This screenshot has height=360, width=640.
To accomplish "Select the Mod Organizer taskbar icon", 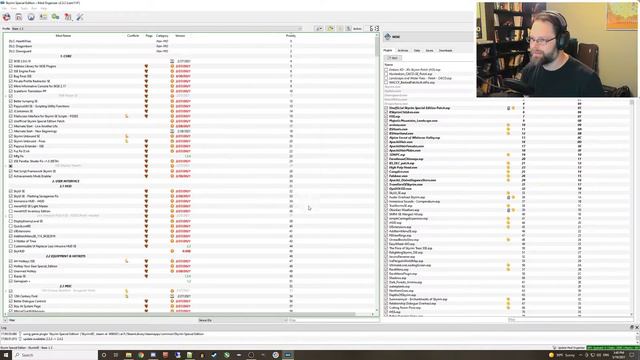I will 288,355.
